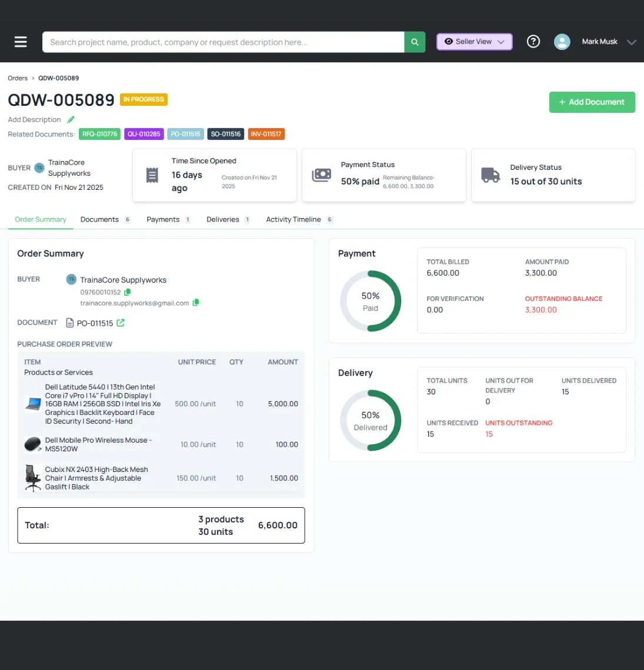
Task: Open the Help question mark icon
Action: [x=533, y=42]
